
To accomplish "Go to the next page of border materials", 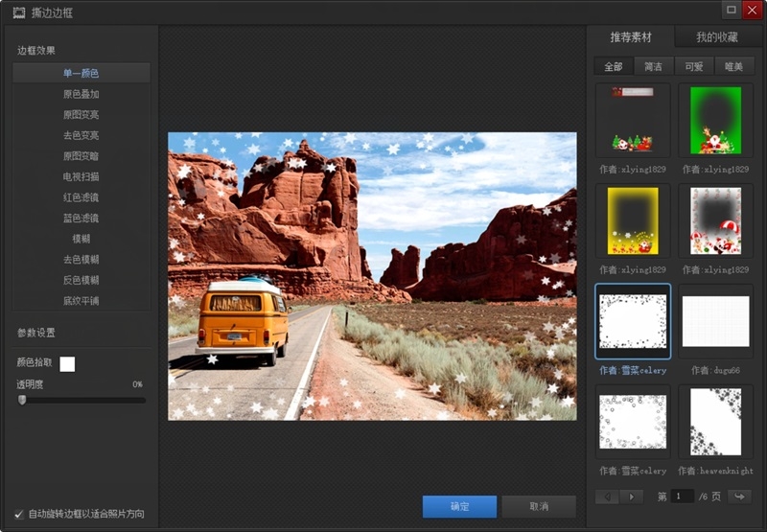I will pos(632,497).
